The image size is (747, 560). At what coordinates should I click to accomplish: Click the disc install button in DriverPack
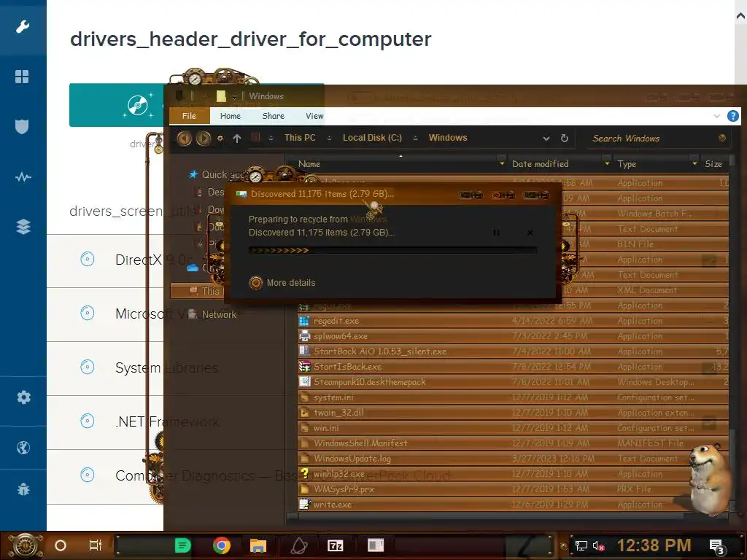pyautogui.click(x=137, y=105)
